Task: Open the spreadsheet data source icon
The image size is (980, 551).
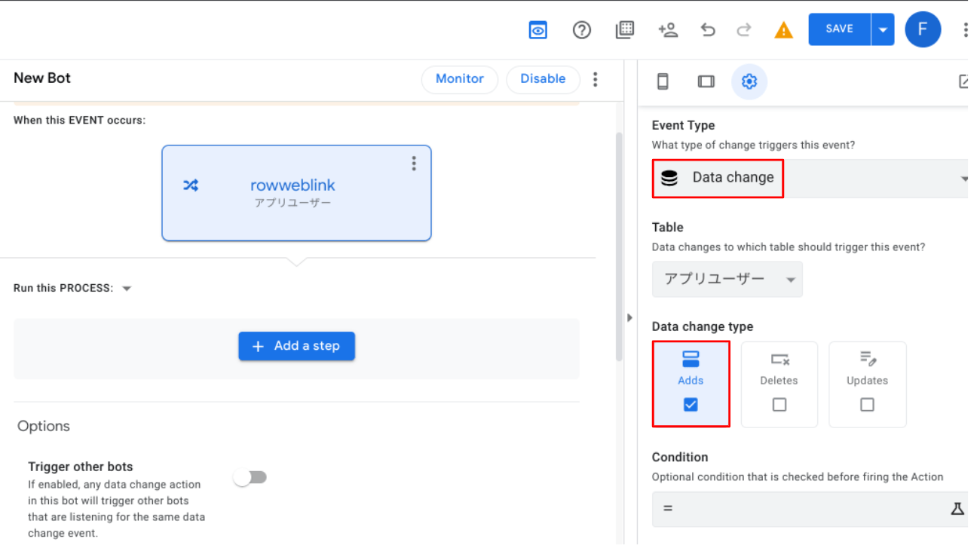Action: pos(624,30)
